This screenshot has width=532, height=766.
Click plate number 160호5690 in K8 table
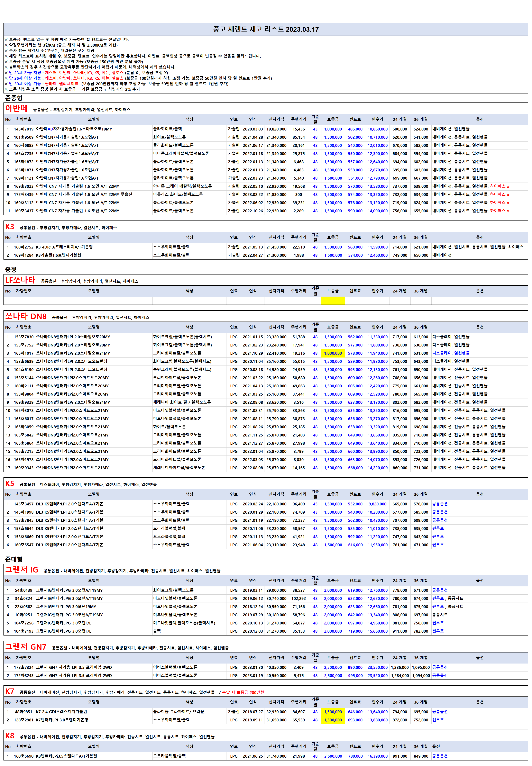click(x=24, y=756)
